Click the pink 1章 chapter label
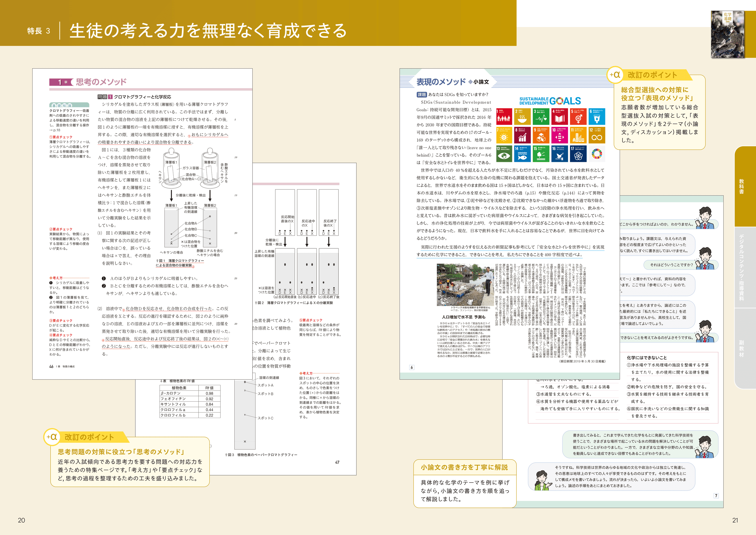The height and width of the screenshot is (535, 756). click(61, 82)
